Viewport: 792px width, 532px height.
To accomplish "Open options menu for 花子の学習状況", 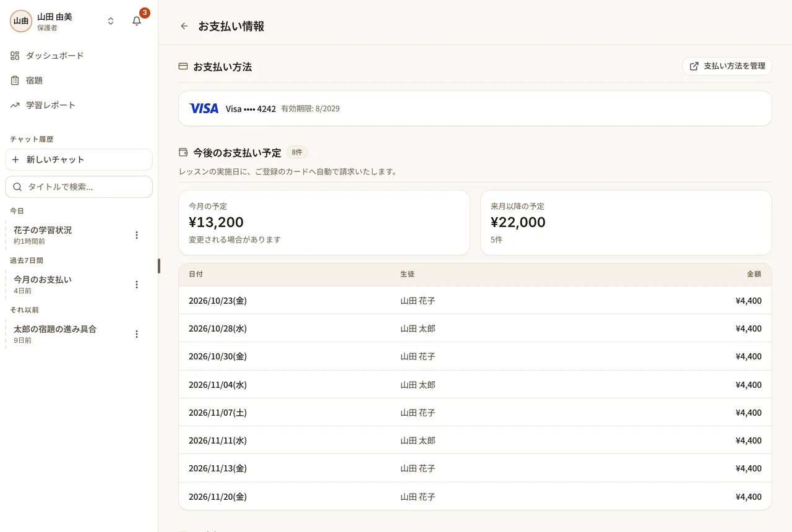I will (137, 235).
